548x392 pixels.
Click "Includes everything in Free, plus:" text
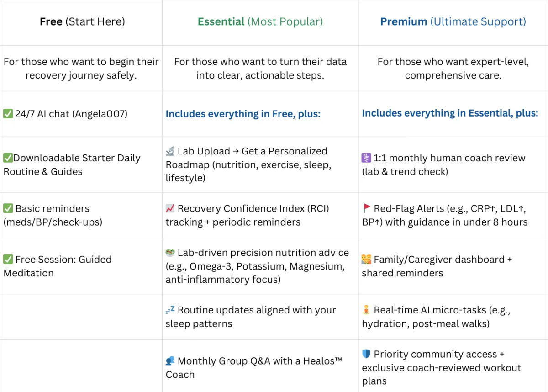(243, 114)
